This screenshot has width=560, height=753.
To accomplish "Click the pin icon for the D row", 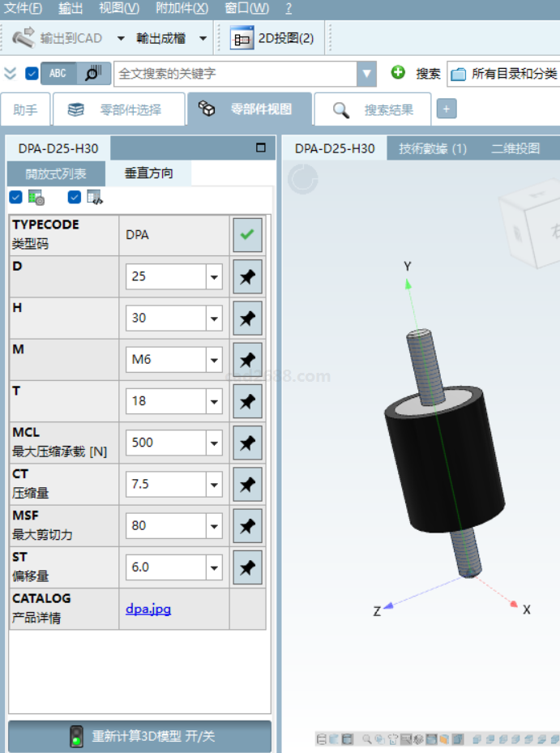I will tap(247, 277).
